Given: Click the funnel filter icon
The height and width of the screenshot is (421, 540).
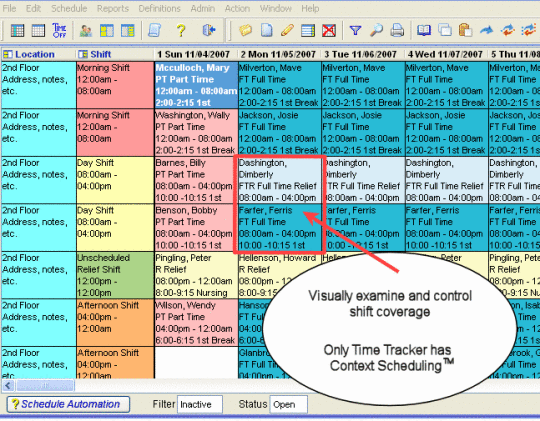Looking at the screenshot, I should tap(355, 30).
